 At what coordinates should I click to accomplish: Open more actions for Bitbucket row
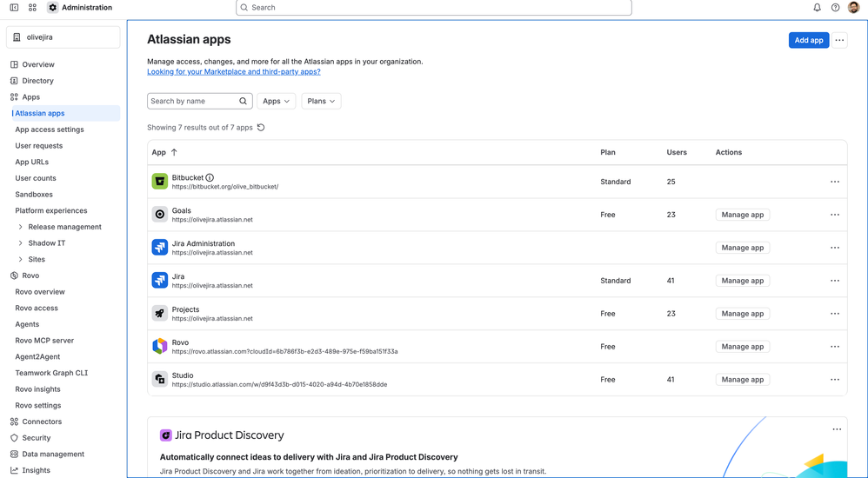[835, 182]
